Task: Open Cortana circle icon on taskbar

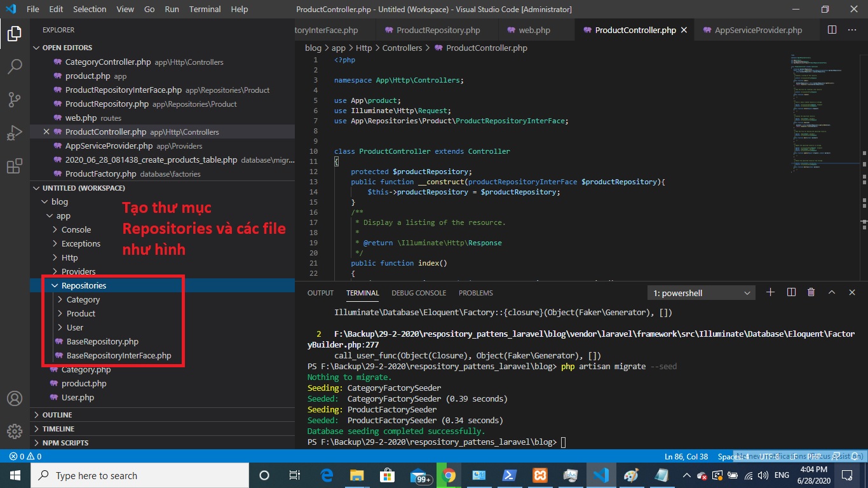Action: [x=264, y=475]
